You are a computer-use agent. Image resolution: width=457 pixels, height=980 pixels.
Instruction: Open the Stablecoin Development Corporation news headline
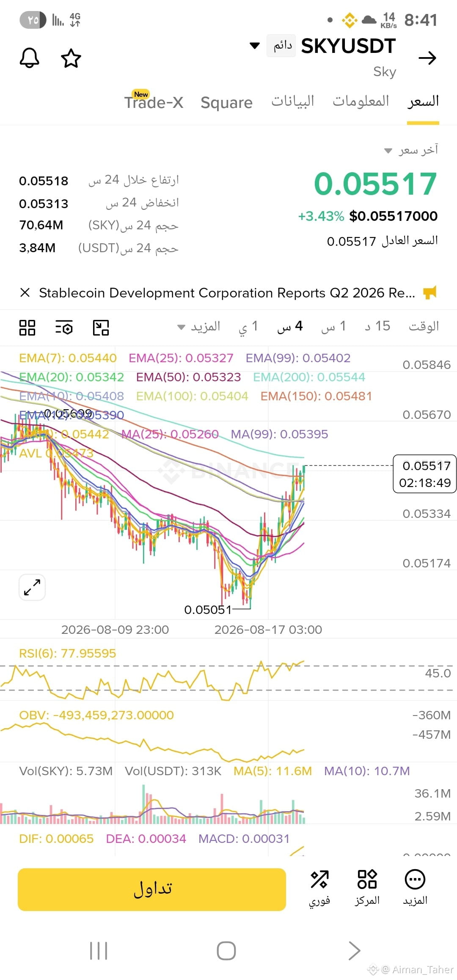(227, 293)
